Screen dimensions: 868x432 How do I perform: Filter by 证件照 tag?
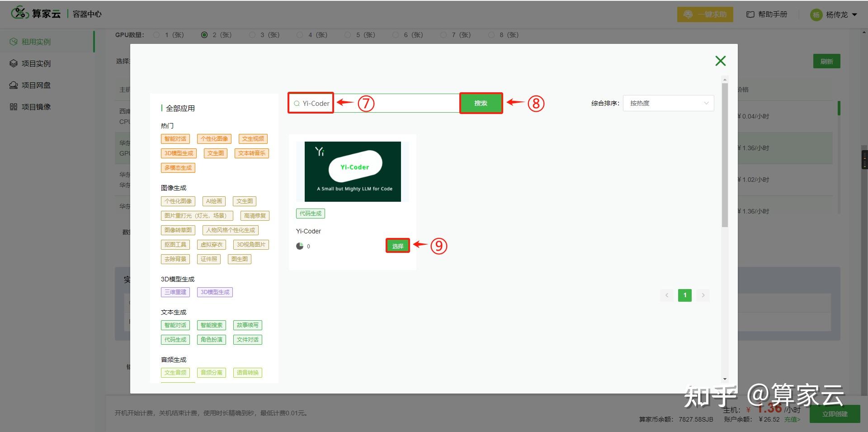click(209, 259)
